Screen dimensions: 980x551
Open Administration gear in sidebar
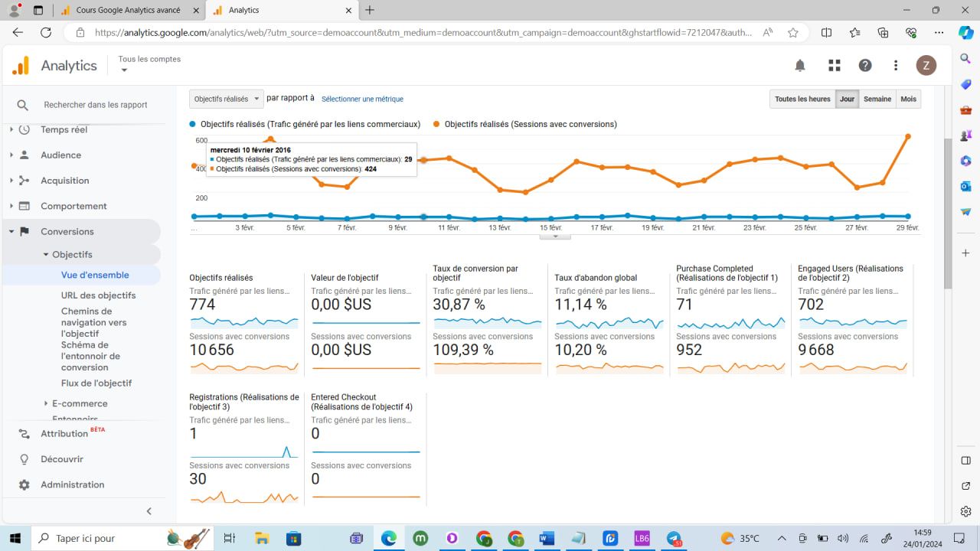click(x=24, y=484)
